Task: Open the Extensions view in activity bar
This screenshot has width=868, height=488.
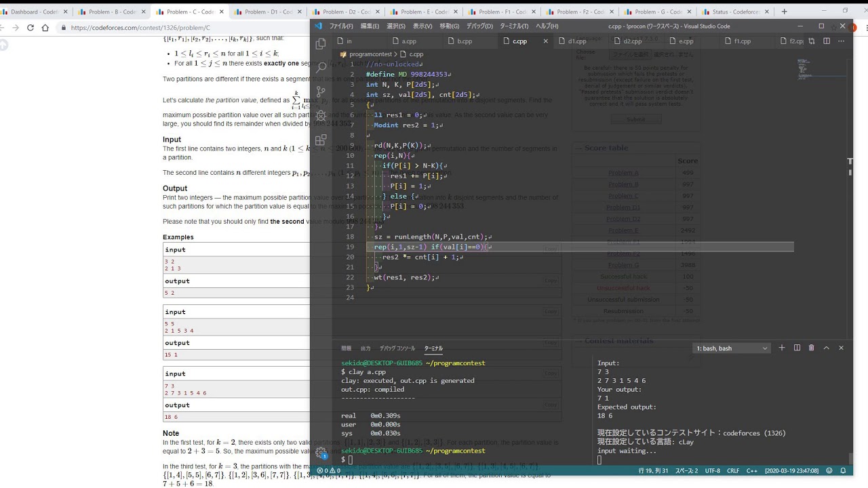Action: [321, 140]
